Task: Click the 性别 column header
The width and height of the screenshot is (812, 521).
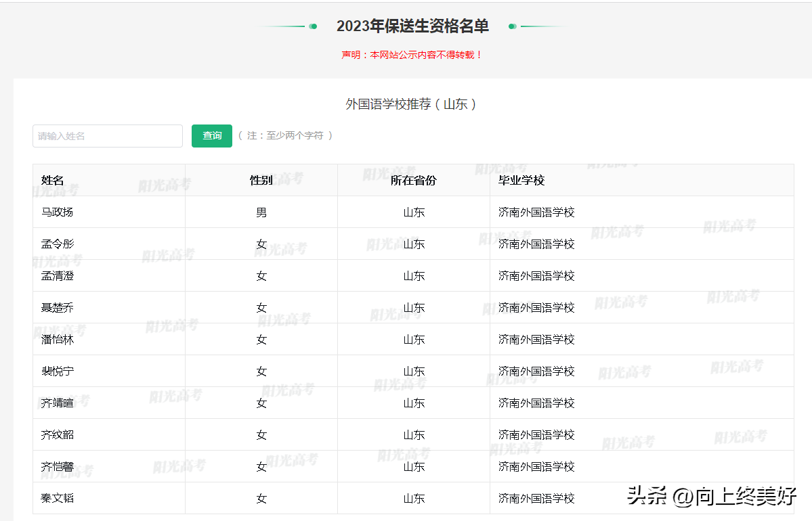Action: [x=261, y=180]
